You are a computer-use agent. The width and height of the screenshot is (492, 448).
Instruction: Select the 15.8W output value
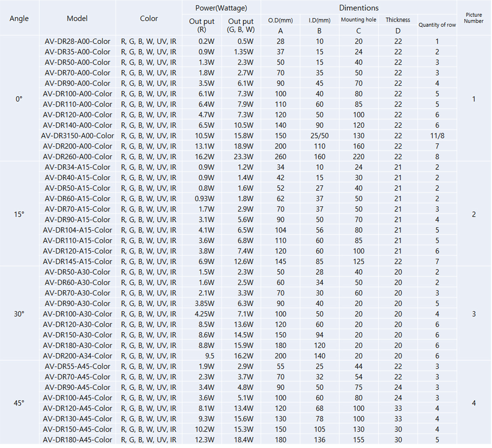point(244,136)
